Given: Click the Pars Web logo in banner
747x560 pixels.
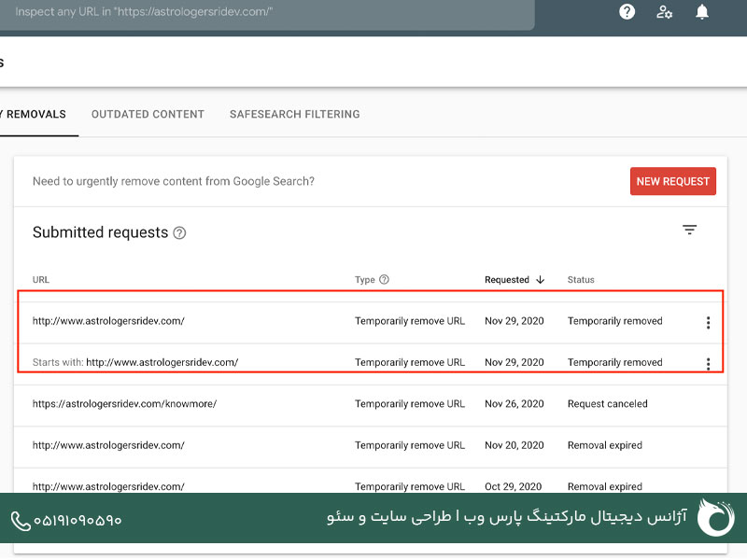Looking at the screenshot, I should coord(715,518).
